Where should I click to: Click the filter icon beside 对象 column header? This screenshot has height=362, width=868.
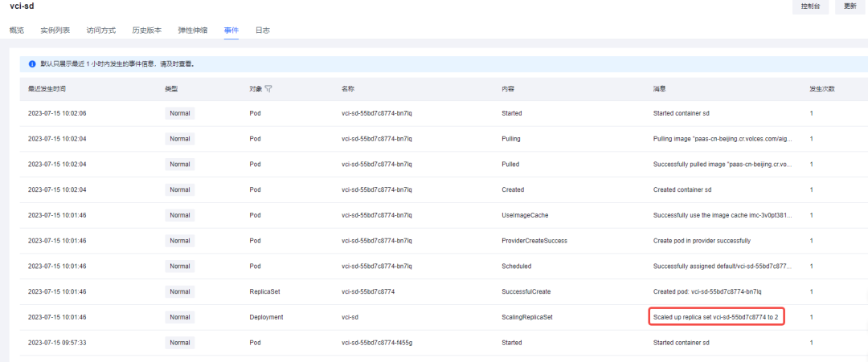pyautogui.click(x=268, y=88)
